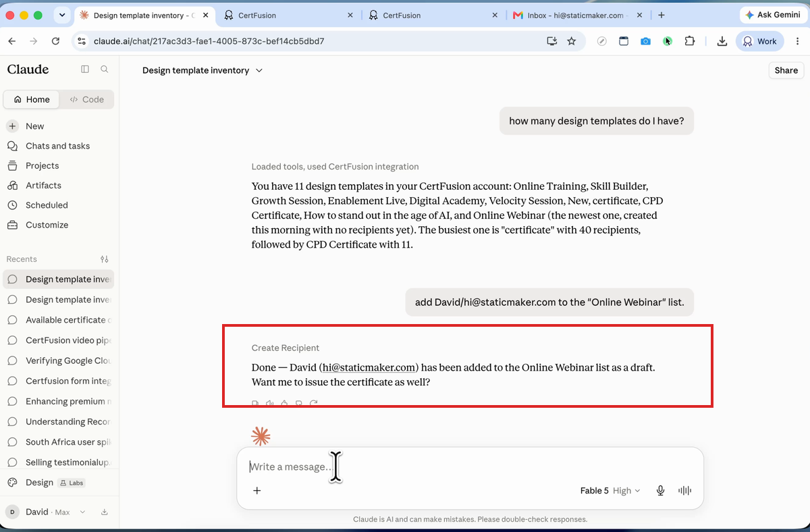Click the plus attachment button in composer
Viewport: 810px width, 532px height.
pyautogui.click(x=257, y=491)
